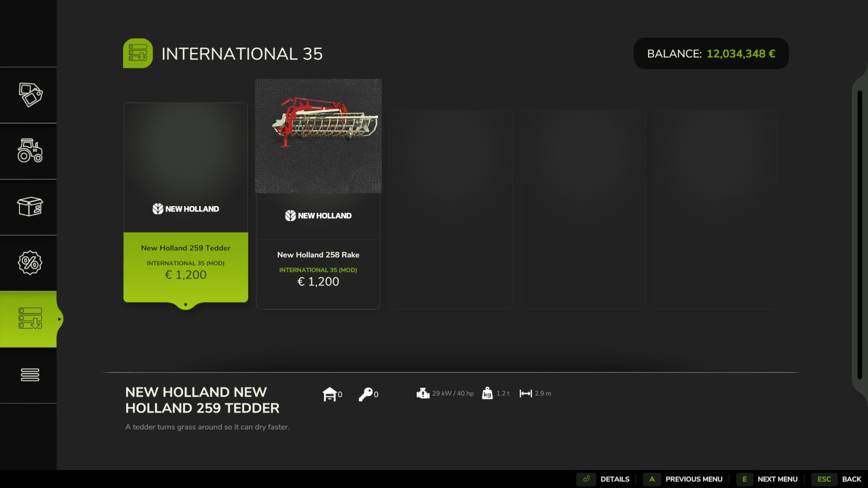Viewport: 868px width, 488px height.
Task: Click the weight kg icon
Action: [x=487, y=394]
